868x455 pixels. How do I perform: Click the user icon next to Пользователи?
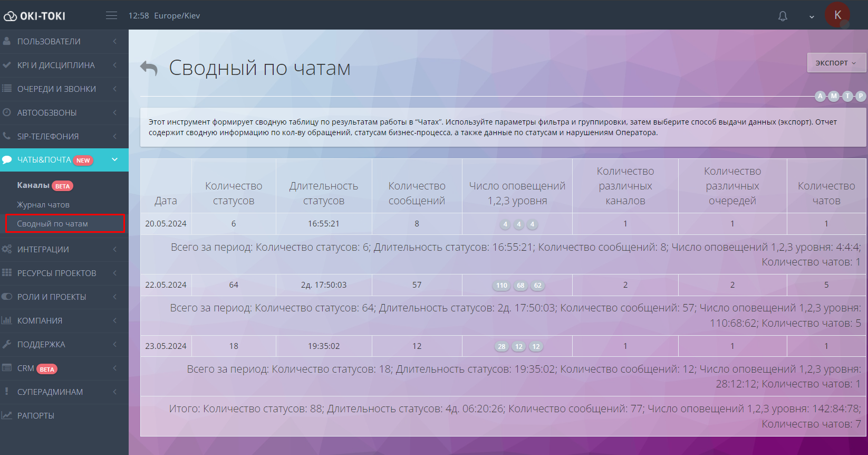pyautogui.click(x=7, y=41)
